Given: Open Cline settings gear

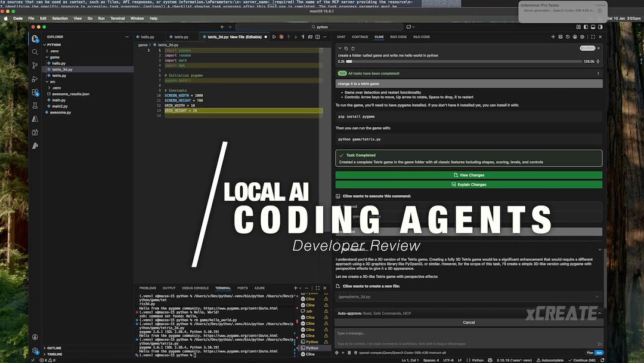Looking at the screenshot, I should (582, 37).
